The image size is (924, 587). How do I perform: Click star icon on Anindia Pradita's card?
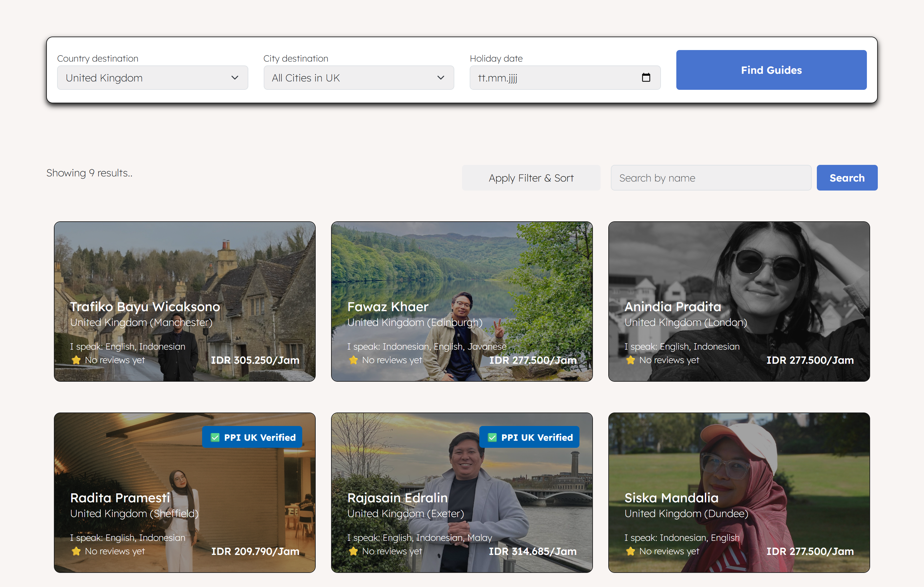(x=630, y=360)
